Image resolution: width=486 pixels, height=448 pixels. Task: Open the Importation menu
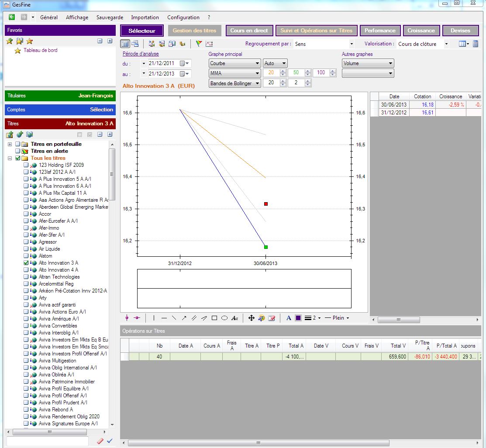(x=145, y=17)
